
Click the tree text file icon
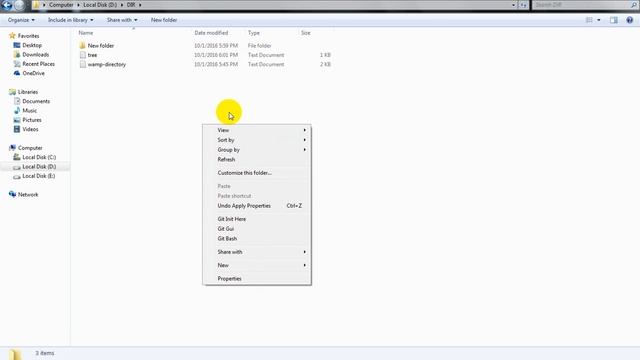[x=82, y=55]
